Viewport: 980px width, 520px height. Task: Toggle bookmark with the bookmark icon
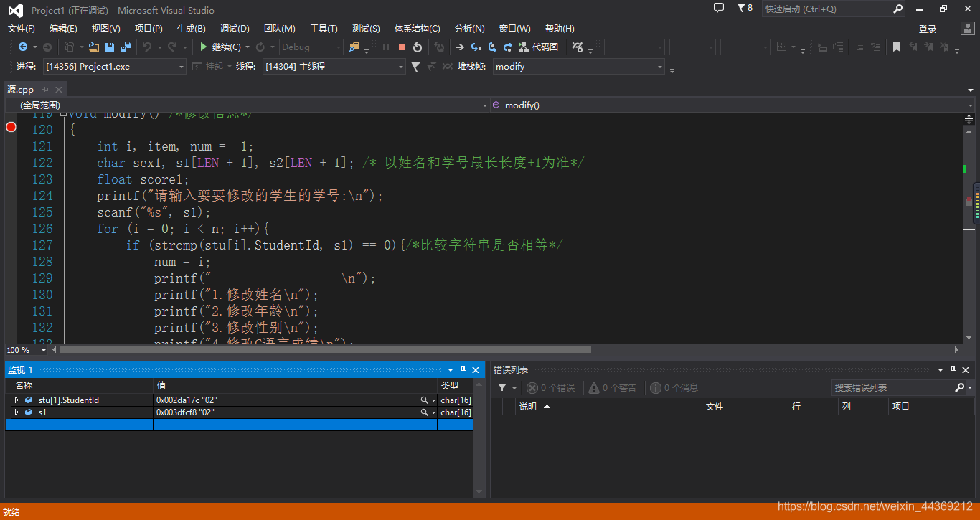tap(897, 47)
